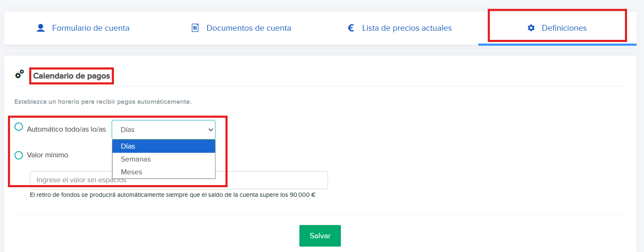Click the person icon beside Formulario de cuenta
Viewport: 644px width, 252px height.
[40, 28]
